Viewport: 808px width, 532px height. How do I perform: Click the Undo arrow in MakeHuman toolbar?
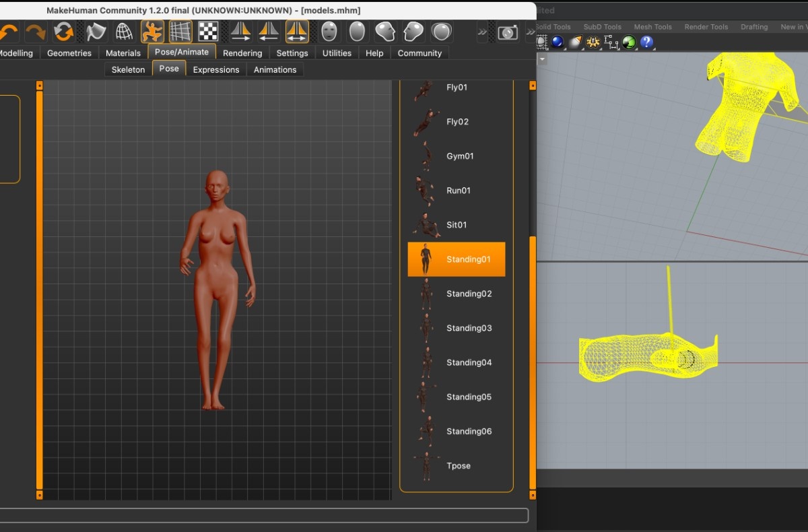[8, 32]
